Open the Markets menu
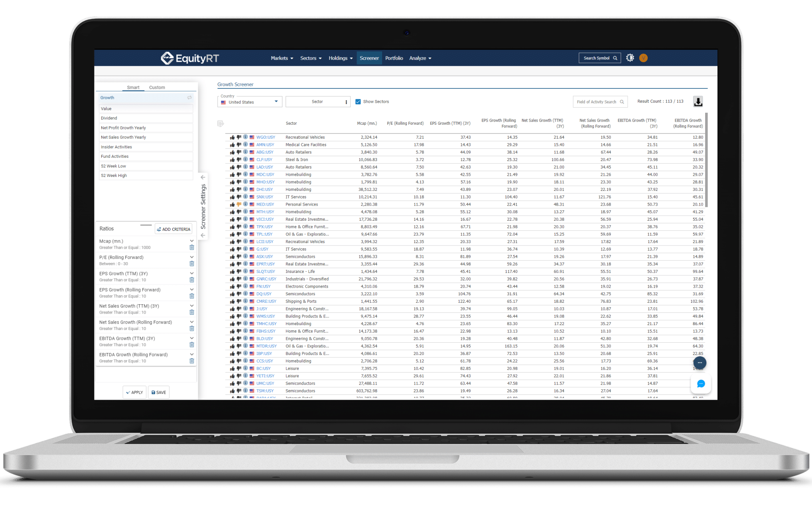The width and height of the screenshot is (812, 510). 282,58
